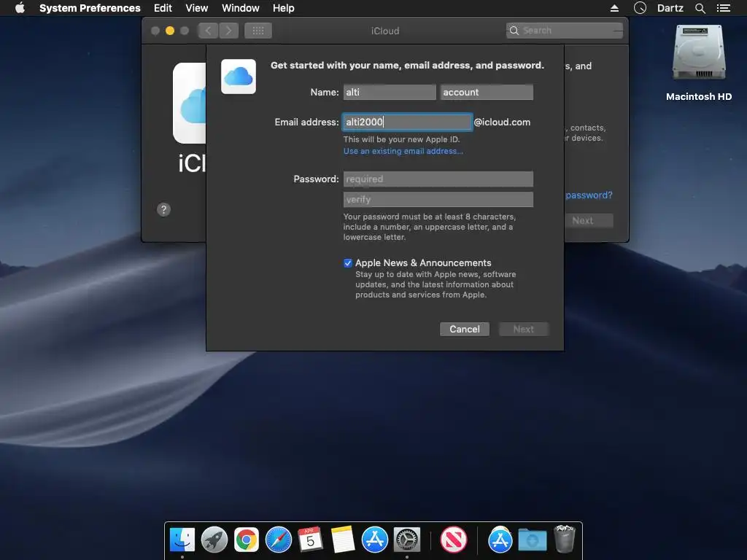Click the Next button in background iCloud window
The height and width of the screenshot is (560, 747).
click(589, 220)
